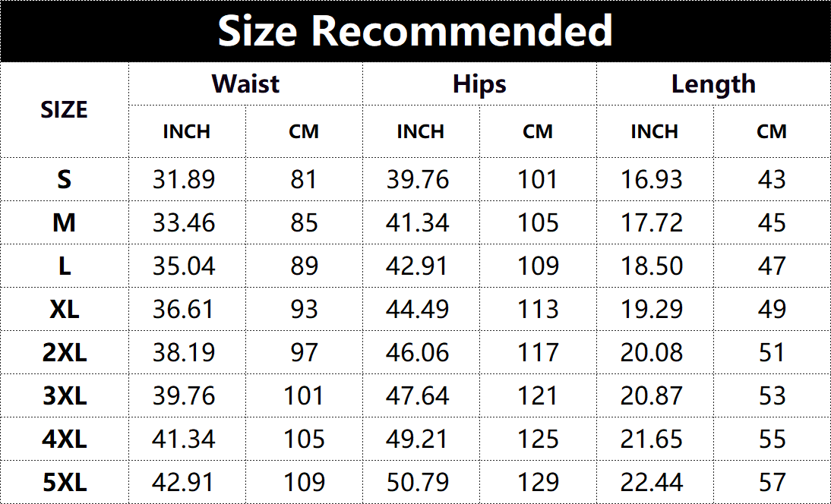Screen dimensions: 831x504
Task: Click the 125 hips cm cell
Action: coord(538,439)
